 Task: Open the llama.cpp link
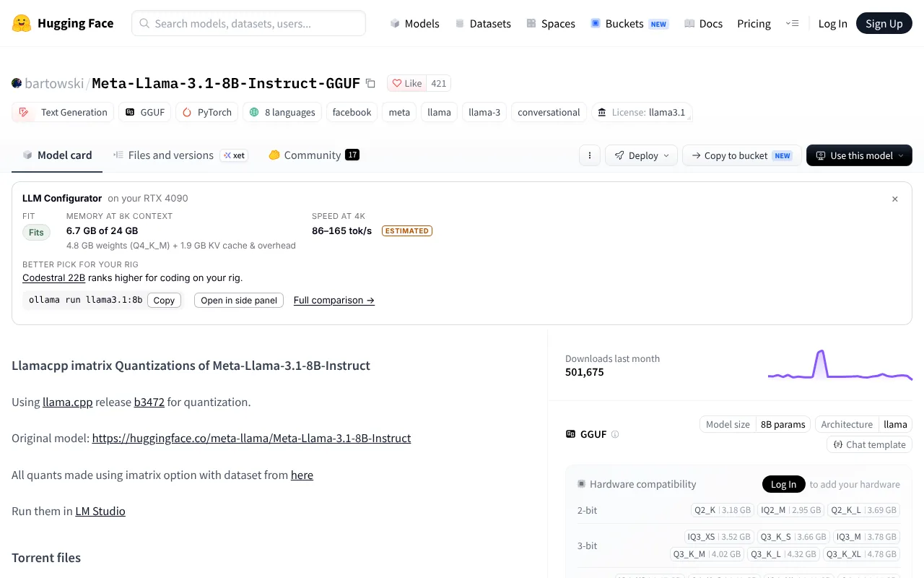(x=68, y=402)
